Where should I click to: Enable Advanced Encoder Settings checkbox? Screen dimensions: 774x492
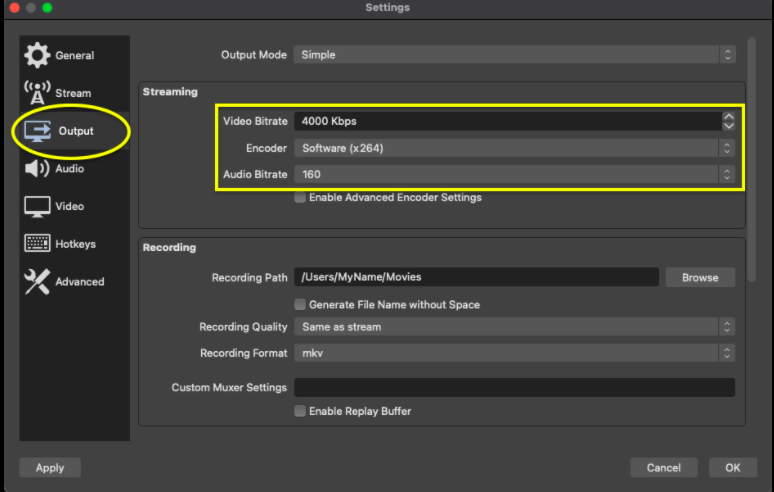pos(300,197)
